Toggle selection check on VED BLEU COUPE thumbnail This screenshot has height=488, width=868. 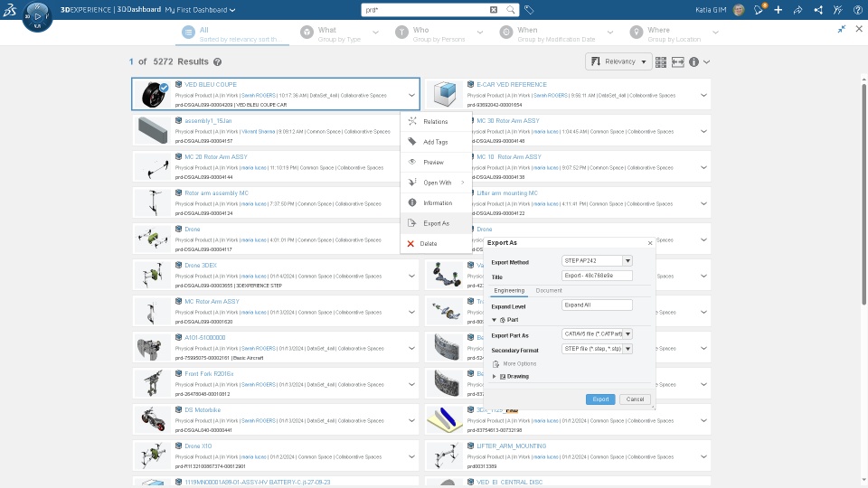[x=164, y=88]
